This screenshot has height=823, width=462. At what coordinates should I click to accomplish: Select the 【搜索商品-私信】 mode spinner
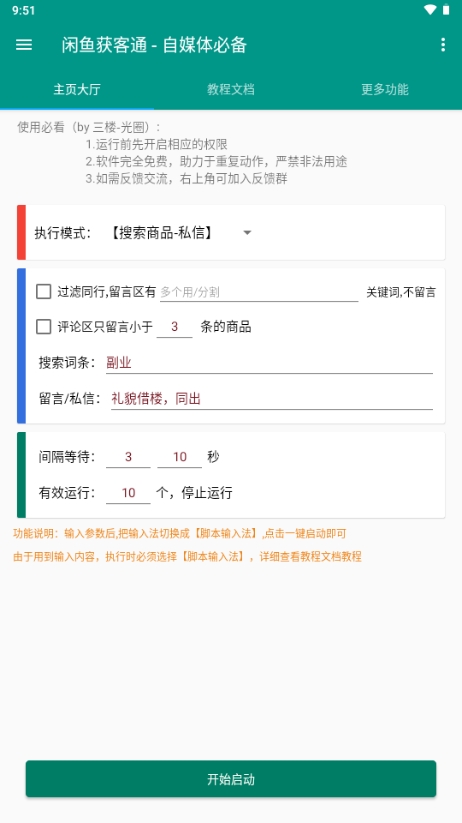(181, 233)
